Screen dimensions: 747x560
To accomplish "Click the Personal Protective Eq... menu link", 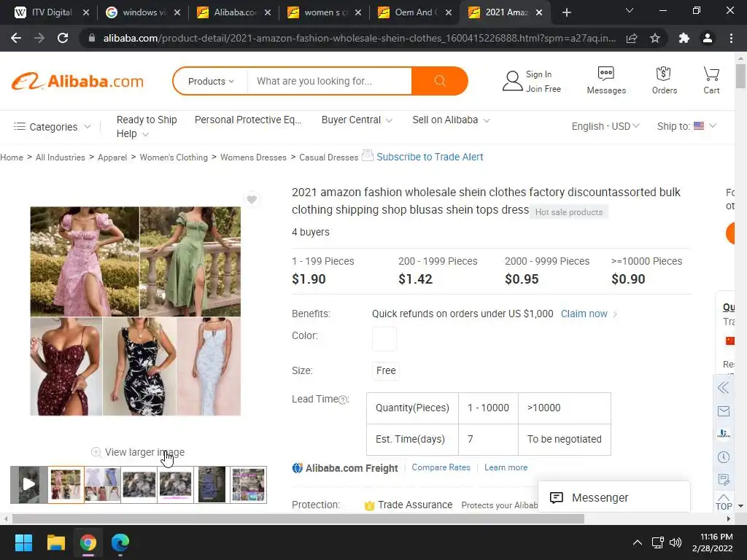I will point(248,120).
